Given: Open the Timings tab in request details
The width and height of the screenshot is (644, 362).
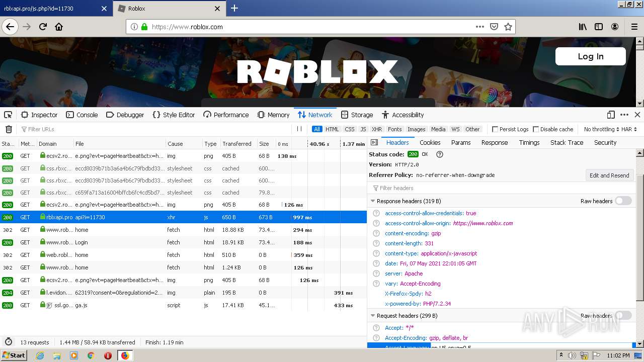Looking at the screenshot, I should 529,143.
